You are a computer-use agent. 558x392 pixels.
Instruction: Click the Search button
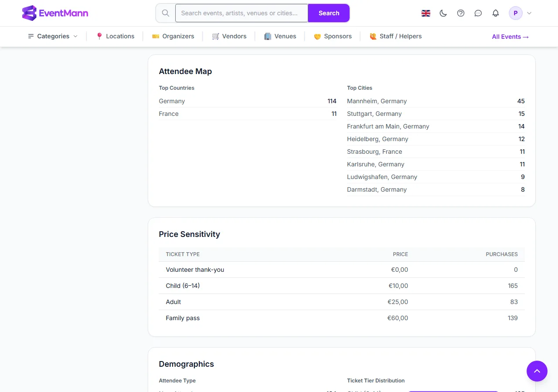(x=329, y=13)
